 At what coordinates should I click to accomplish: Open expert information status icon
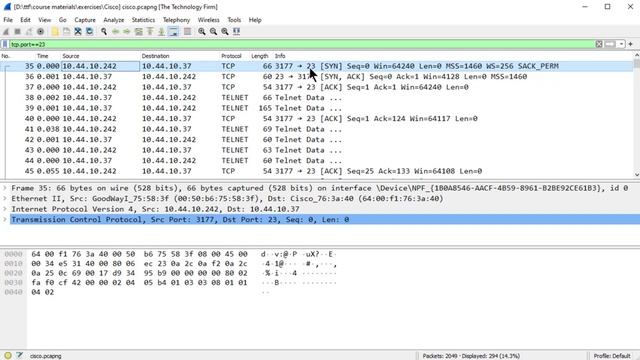coord(8,356)
